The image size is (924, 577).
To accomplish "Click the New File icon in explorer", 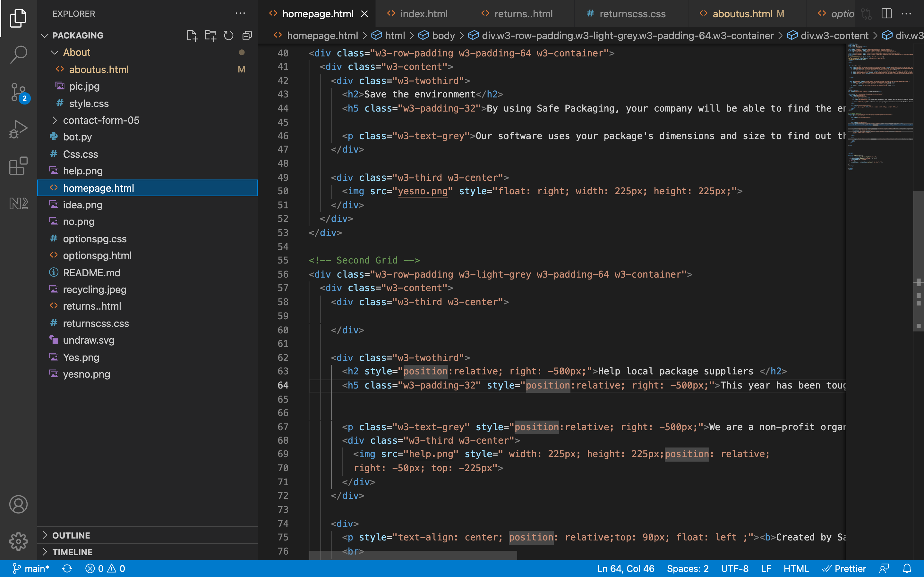I will coord(192,36).
